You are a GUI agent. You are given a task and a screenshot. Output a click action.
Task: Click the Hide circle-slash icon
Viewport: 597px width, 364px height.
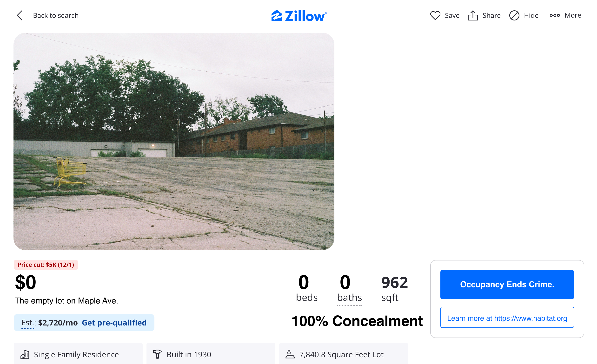(x=514, y=15)
